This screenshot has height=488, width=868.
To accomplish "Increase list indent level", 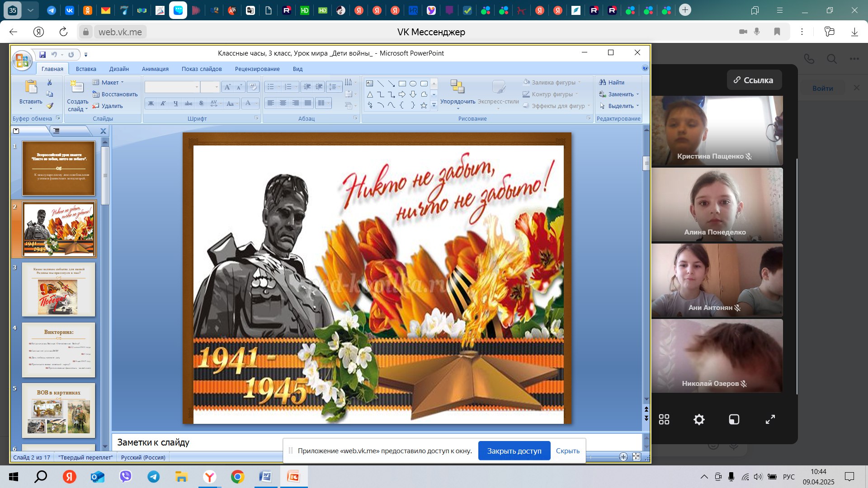I will tap(319, 87).
